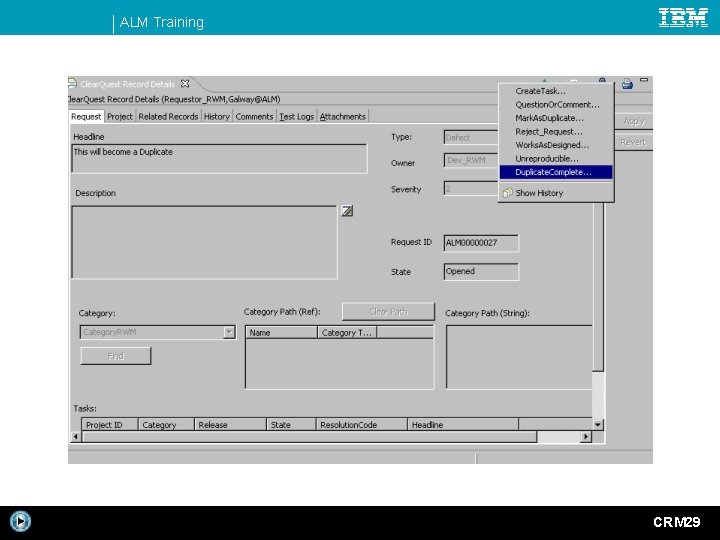
Task: Choose QuestionOrComment... menu entry
Action: click(x=557, y=105)
